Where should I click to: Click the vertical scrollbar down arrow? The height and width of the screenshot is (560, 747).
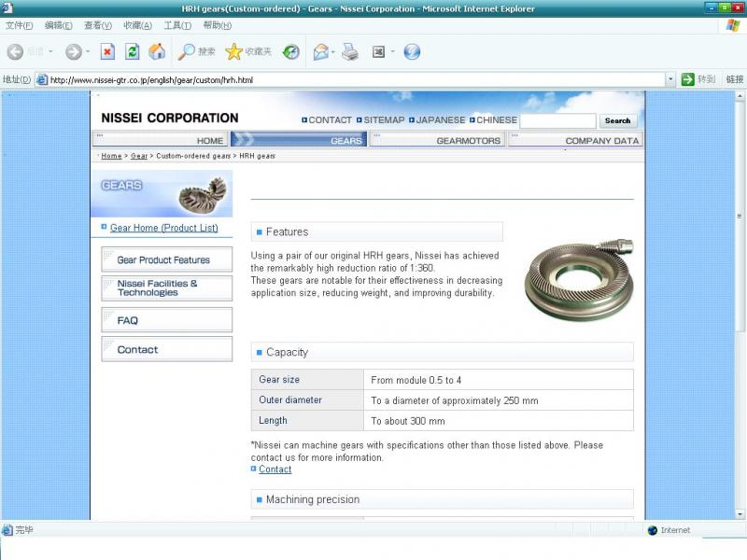click(740, 514)
